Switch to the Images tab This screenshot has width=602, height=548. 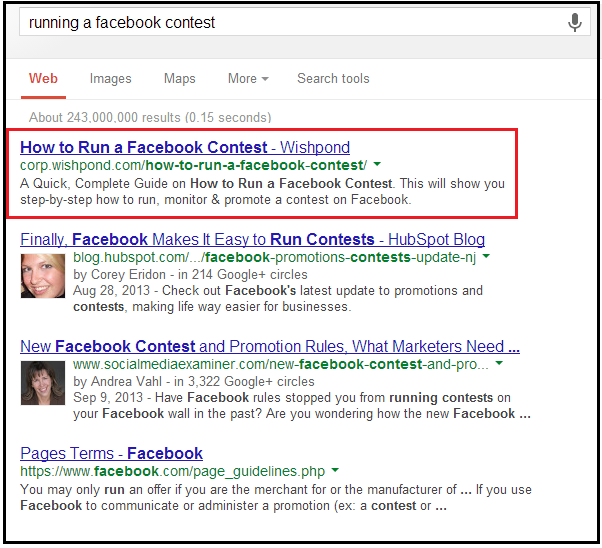point(111,78)
